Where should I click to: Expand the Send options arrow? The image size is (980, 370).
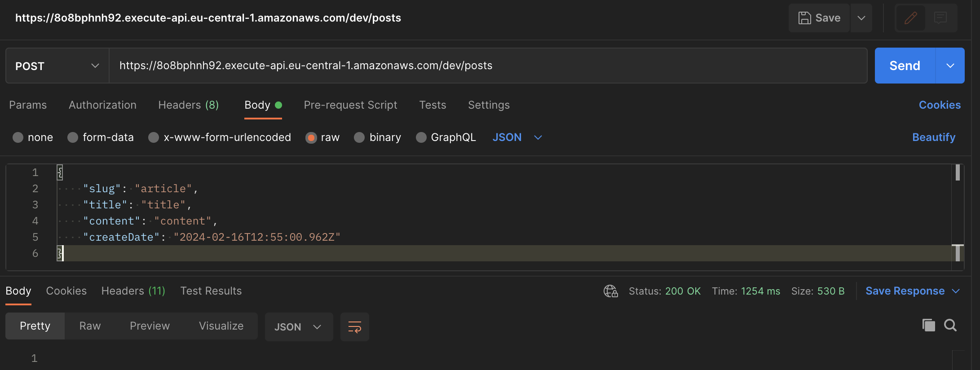(x=950, y=66)
